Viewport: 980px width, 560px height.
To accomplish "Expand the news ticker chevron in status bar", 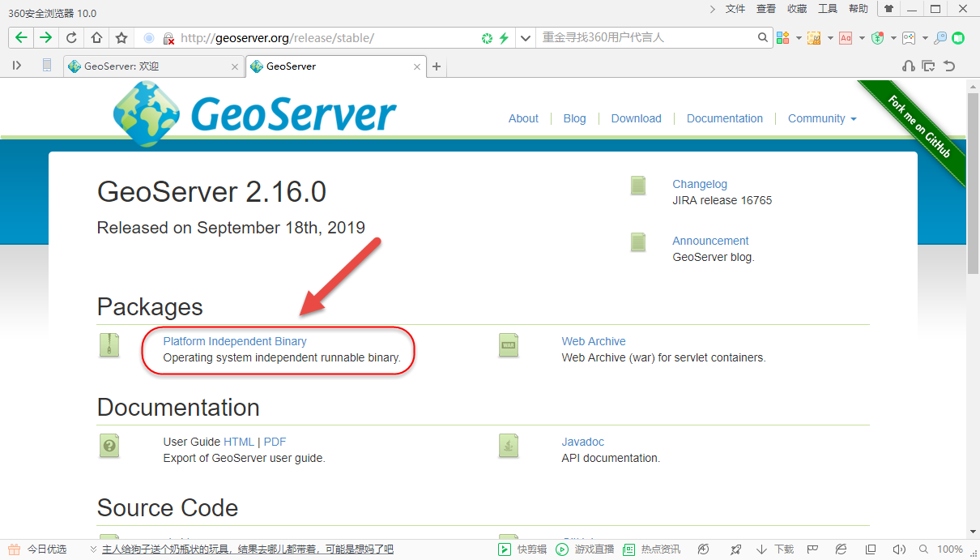I will coord(94,549).
